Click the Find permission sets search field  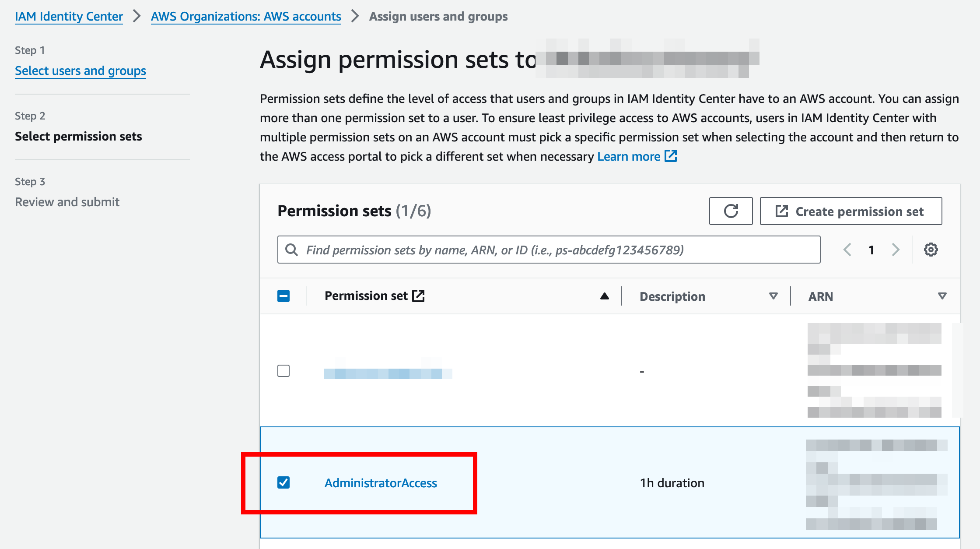tap(556, 250)
